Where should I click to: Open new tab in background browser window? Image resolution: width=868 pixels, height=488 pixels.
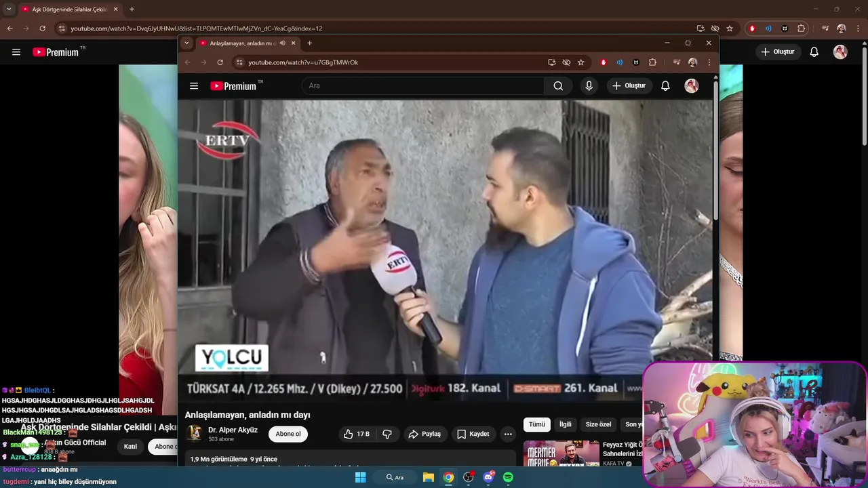(x=132, y=9)
